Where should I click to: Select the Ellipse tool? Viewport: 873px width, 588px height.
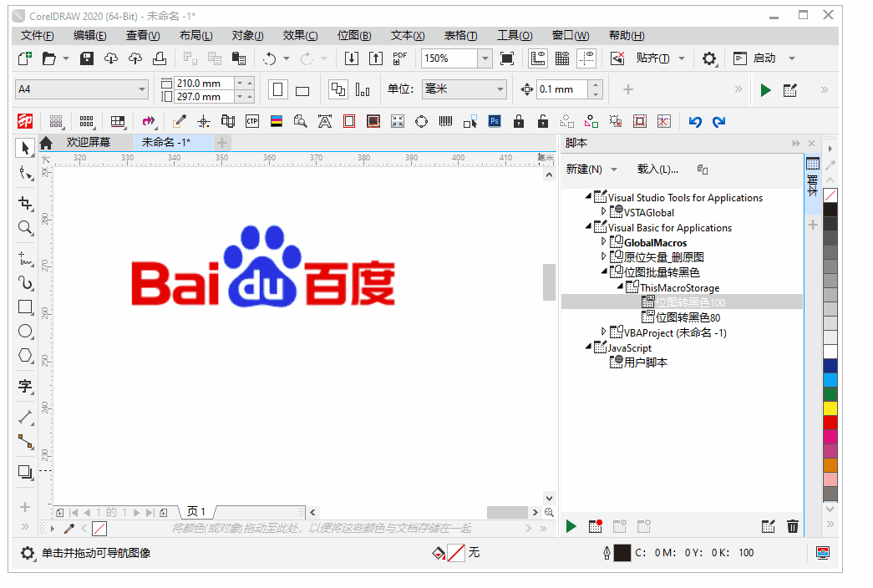click(25, 332)
